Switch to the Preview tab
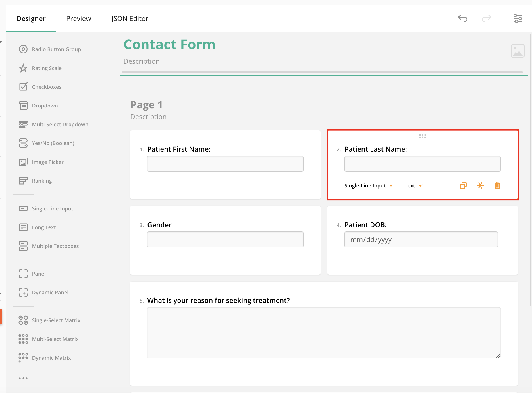This screenshot has width=532, height=393. pos(78,18)
